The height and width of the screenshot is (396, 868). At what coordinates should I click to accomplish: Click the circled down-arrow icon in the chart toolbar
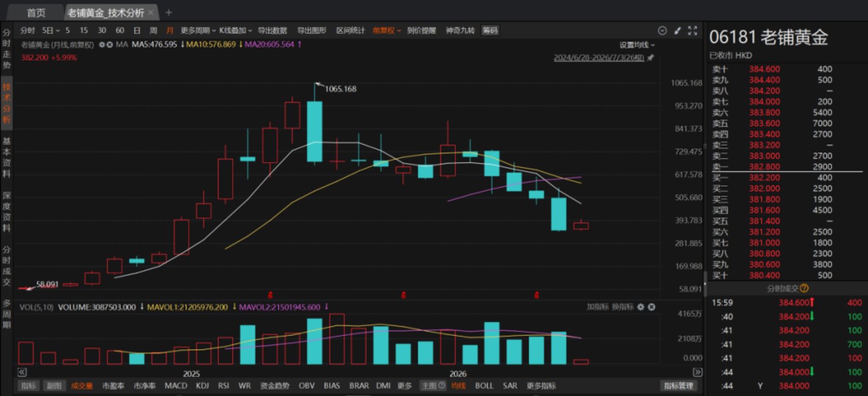pyautogui.click(x=662, y=30)
